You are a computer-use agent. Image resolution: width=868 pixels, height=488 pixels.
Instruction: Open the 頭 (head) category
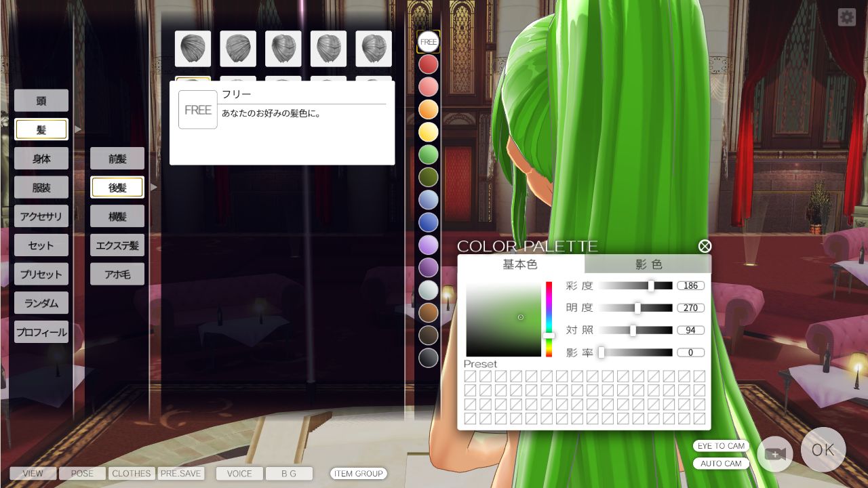tap(41, 100)
